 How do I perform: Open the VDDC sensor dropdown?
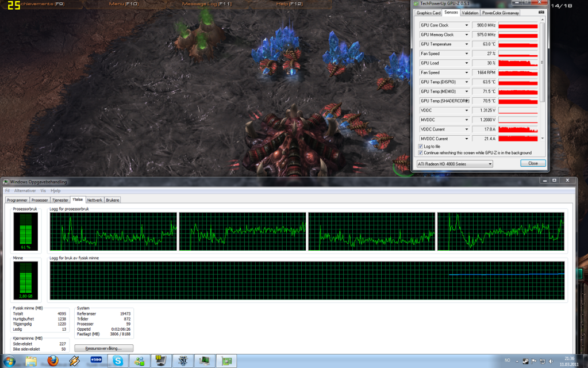pyautogui.click(x=467, y=110)
